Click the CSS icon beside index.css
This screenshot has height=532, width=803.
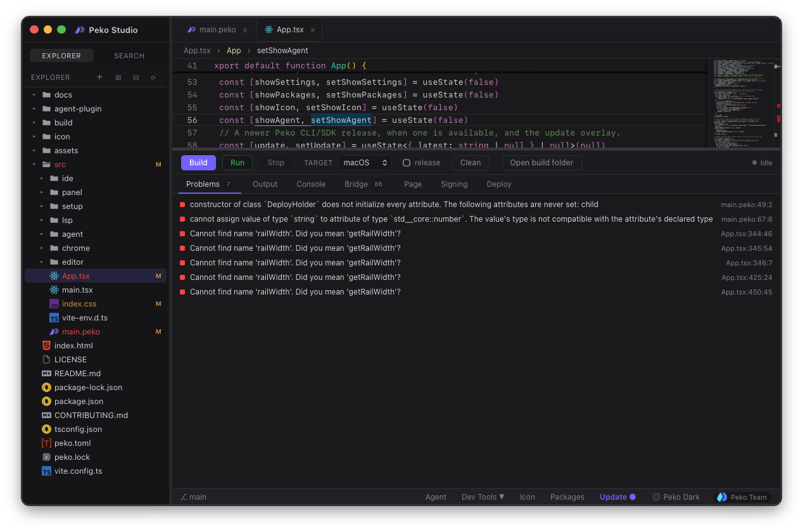tap(54, 304)
